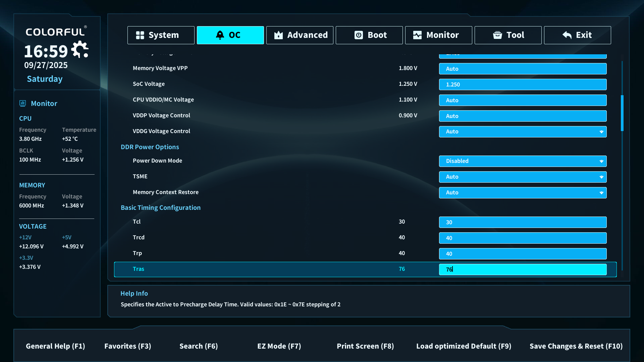644x362 pixels.
Task: Click the COLORFUL brand logo
Action: pos(56,32)
